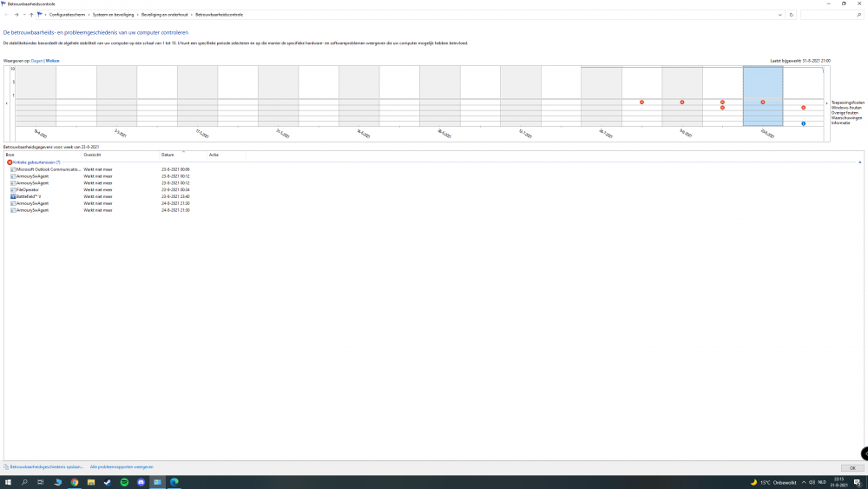The image size is (868, 489).
Task: Select the FileOperator row
Action: point(101,190)
